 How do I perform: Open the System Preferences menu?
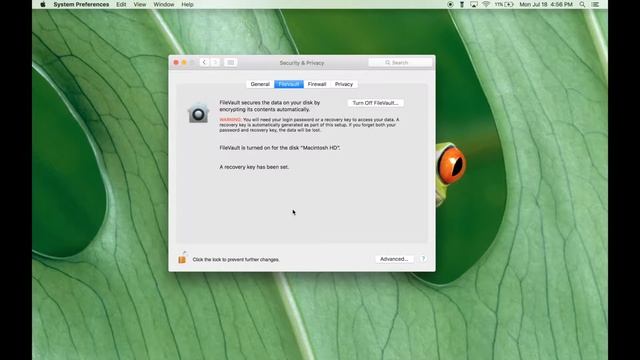click(81, 4)
